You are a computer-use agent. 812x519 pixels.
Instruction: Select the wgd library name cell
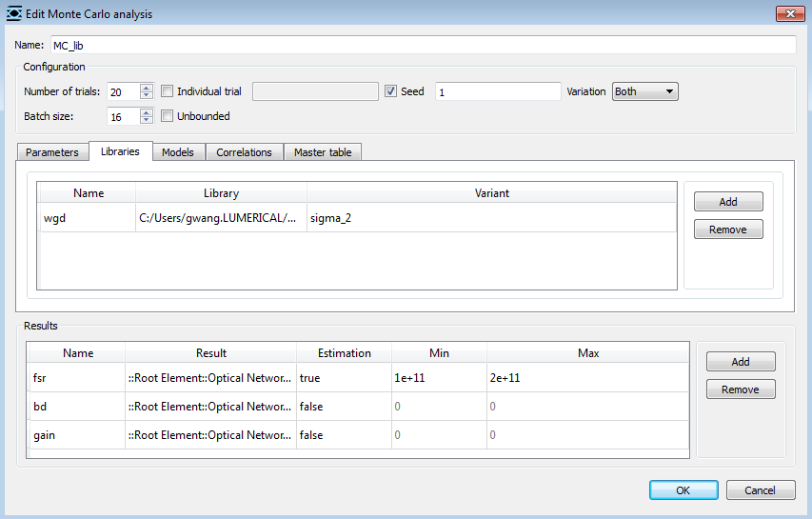coord(87,217)
